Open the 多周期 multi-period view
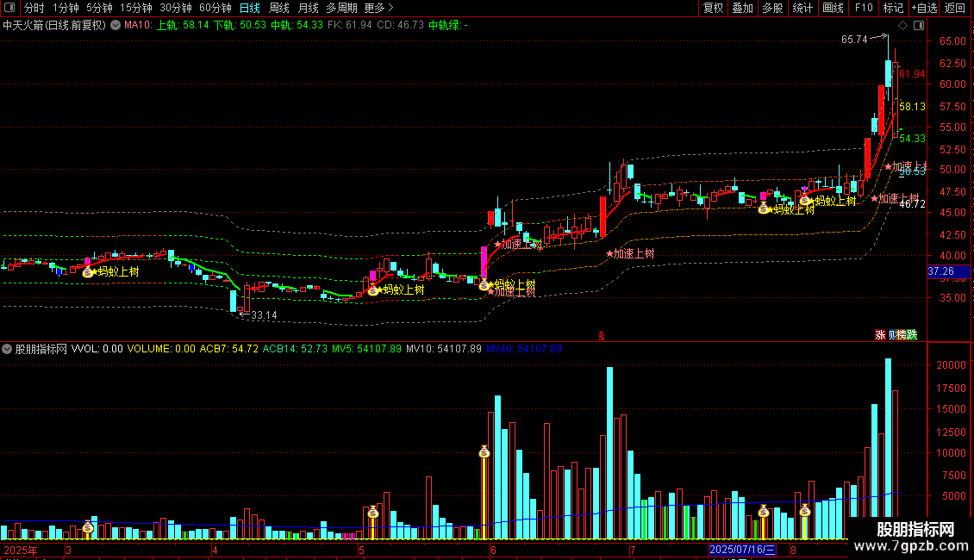 click(x=341, y=8)
